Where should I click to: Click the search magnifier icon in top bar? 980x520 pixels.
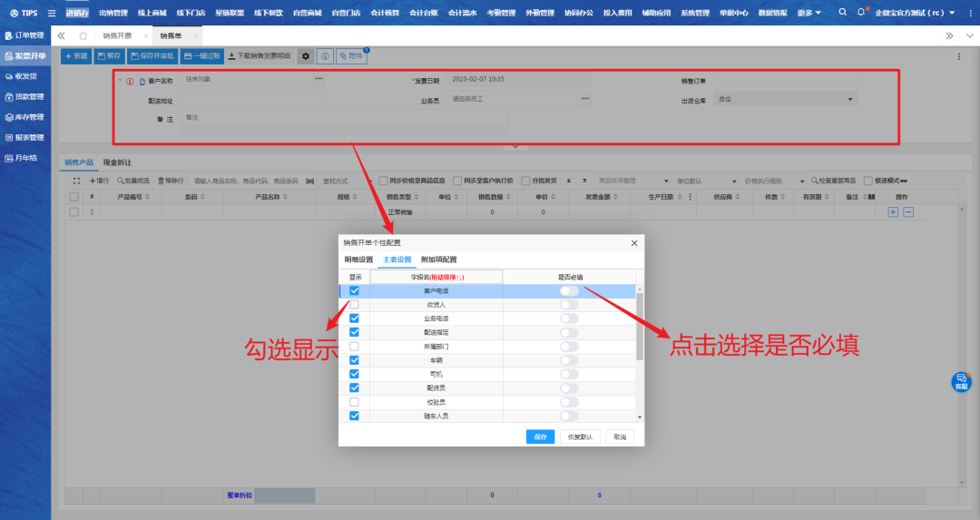coord(843,13)
